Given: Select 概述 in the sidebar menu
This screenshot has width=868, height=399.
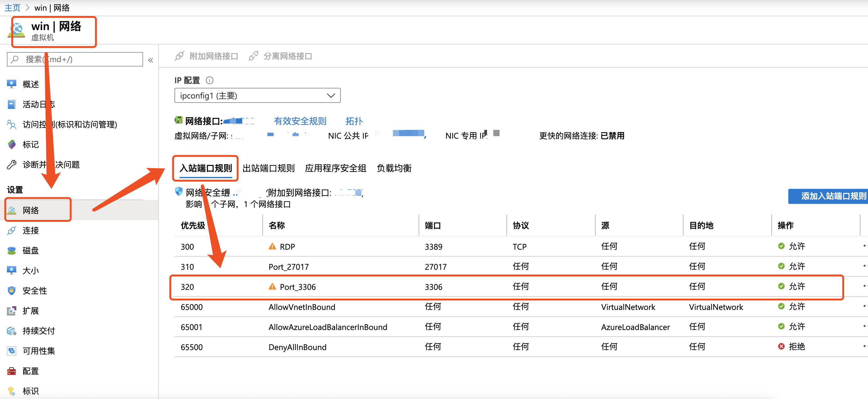Looking at the screenshot, I should [x=31, y=84].
